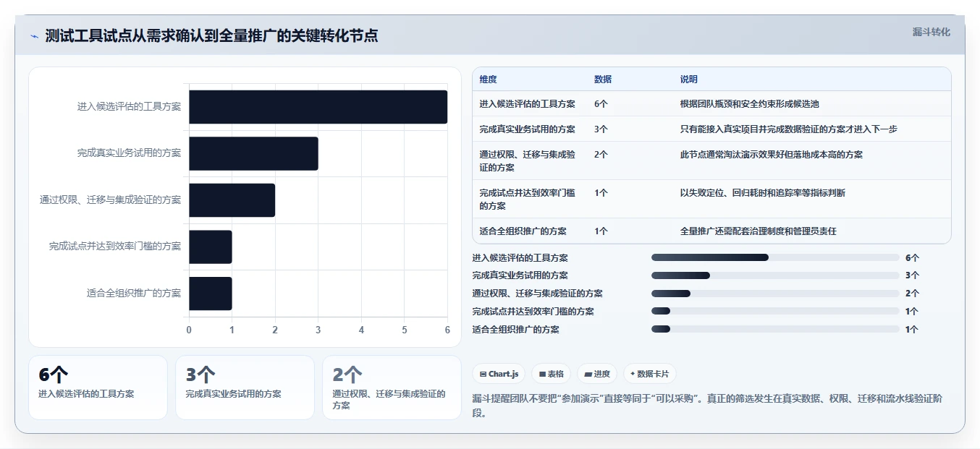Click chart axis label 适合全组织推广的方案
Viewport: 980px width, 449px height.
tap(134, 294)
